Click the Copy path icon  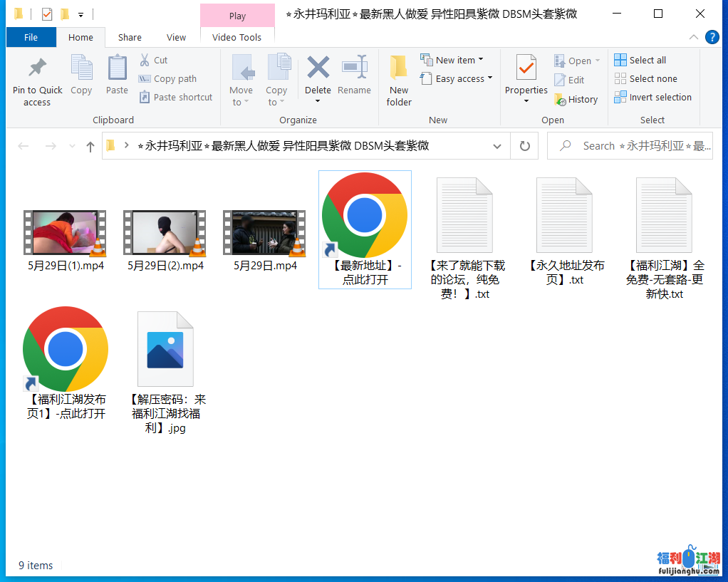145,79
